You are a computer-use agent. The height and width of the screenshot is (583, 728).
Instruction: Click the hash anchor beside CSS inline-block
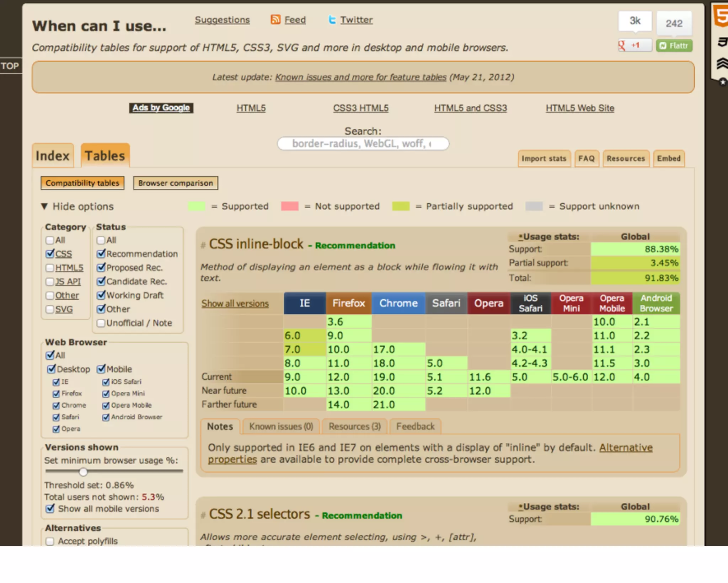pos(203,245)
